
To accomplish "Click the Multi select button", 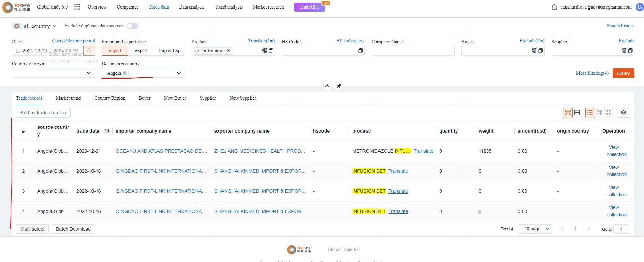I will tap(32, 229).
